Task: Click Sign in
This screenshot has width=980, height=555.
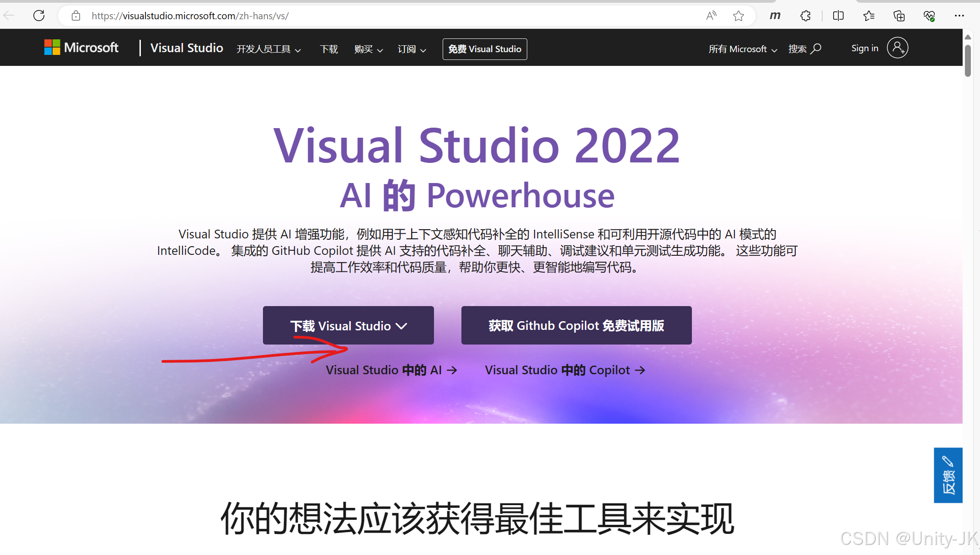Action: click(864, 48)
